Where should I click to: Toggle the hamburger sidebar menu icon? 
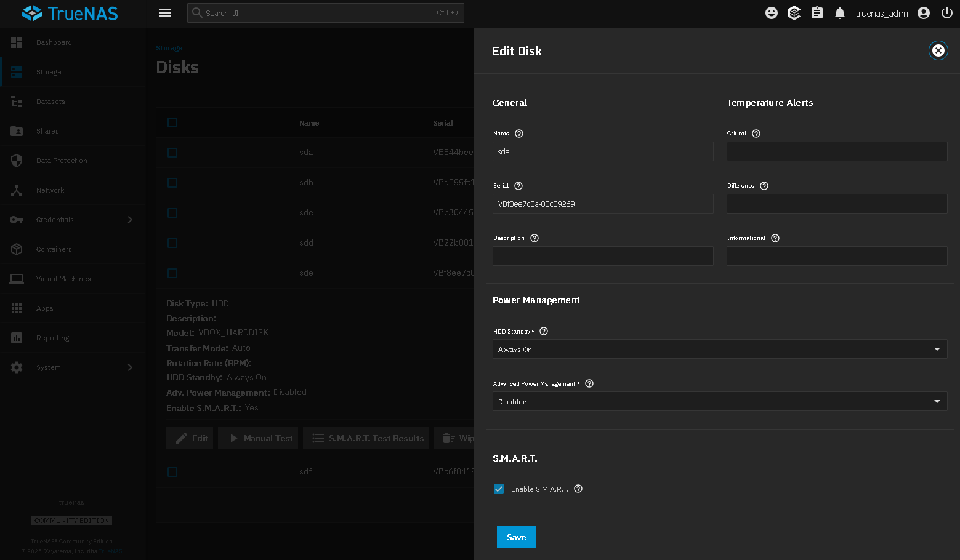pyautogui.click(x=165, y=13)
